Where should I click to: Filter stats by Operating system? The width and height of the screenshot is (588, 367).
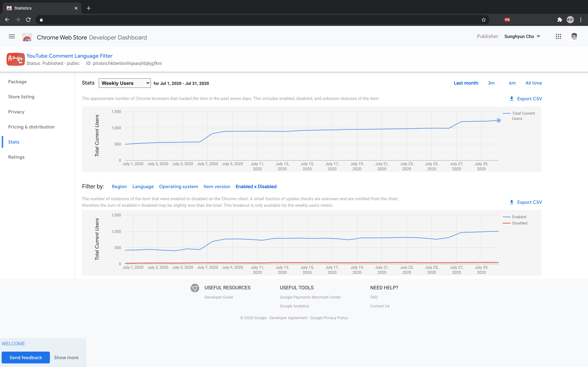coord(178,186)
